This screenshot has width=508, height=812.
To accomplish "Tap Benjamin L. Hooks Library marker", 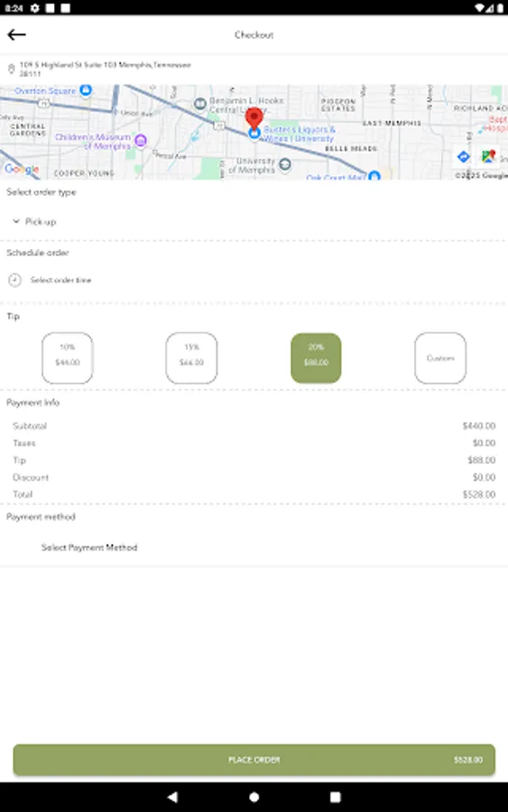I will click(x=200, y=104).
